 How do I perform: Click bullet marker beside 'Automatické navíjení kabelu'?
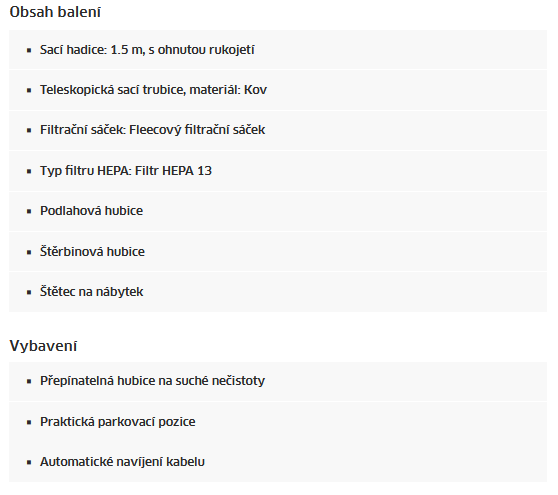29,463
